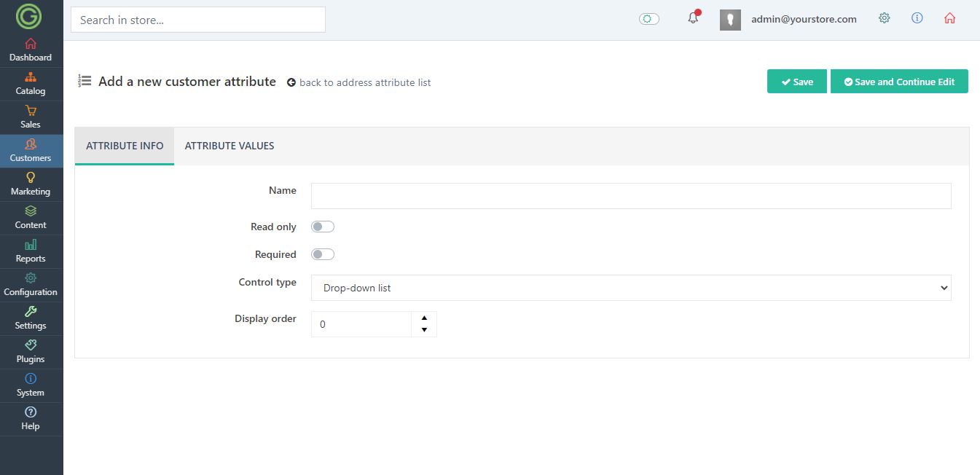Open the top bar gear settings icon
Viewport: 980px width, 475px height.
coord(884,18)
